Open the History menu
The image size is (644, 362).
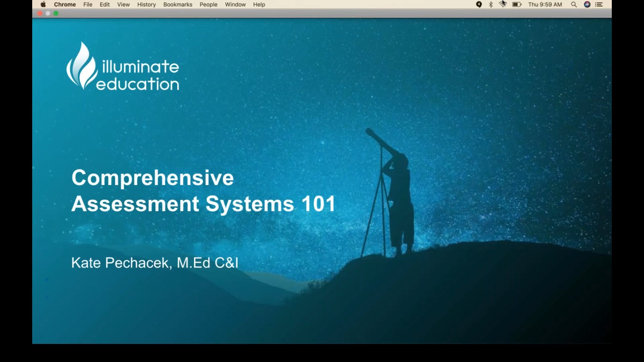pos(147,5)
